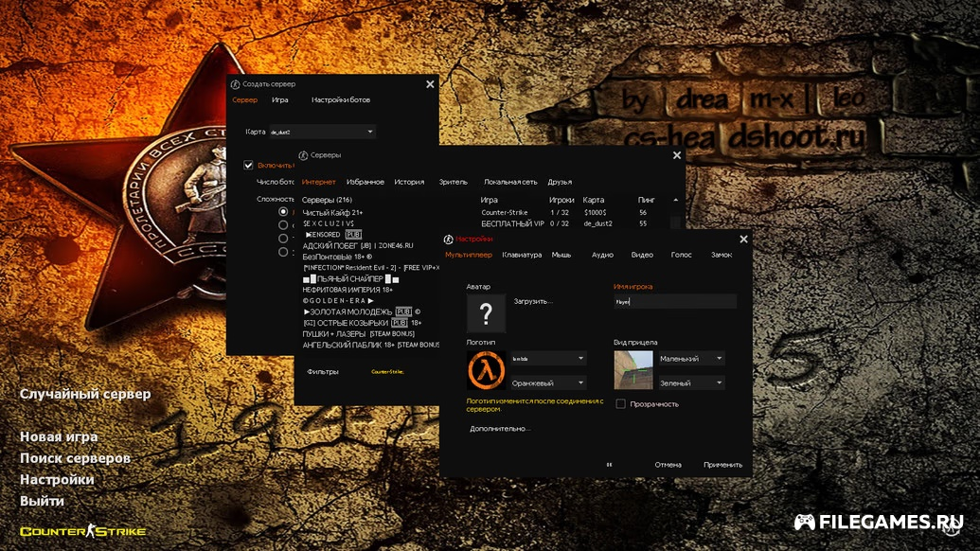Sort by the Игра column header

pos(490,200)
